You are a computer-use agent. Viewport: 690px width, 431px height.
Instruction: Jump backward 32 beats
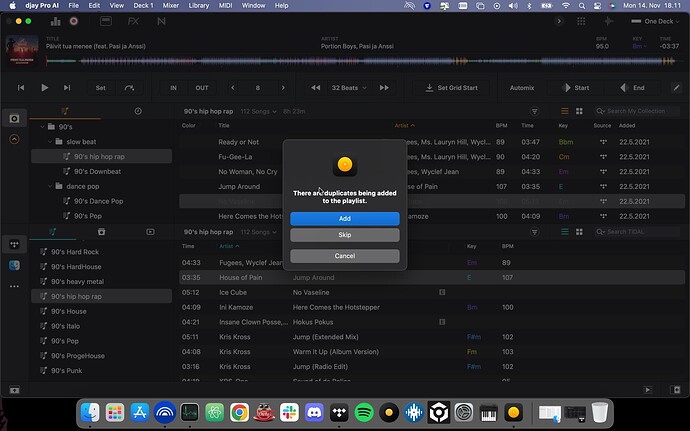pos(316,88)
